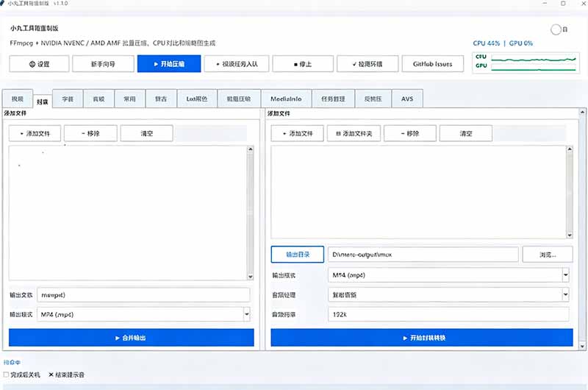Click the blue 开始压缩 play button
The width and height of the screenshot is (588, 390).
[169, 64]
